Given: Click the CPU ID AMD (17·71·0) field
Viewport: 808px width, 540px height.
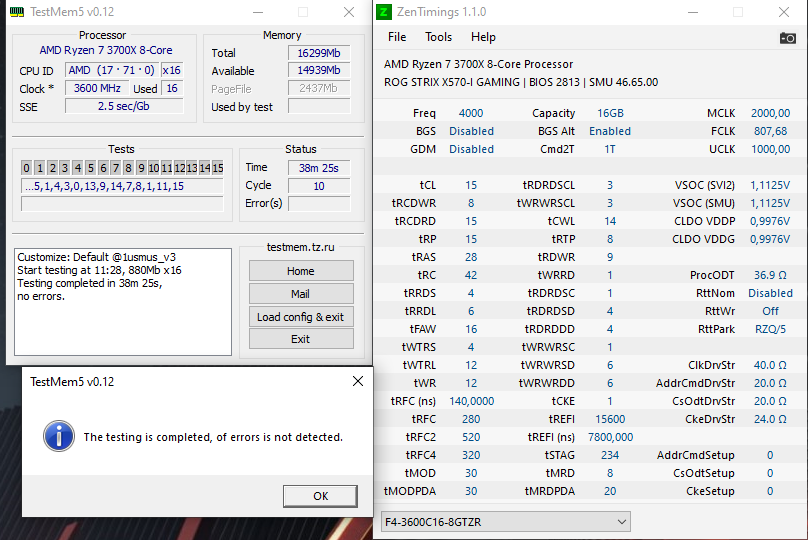Looking at the screenshot, I should (x=112, y=70).
